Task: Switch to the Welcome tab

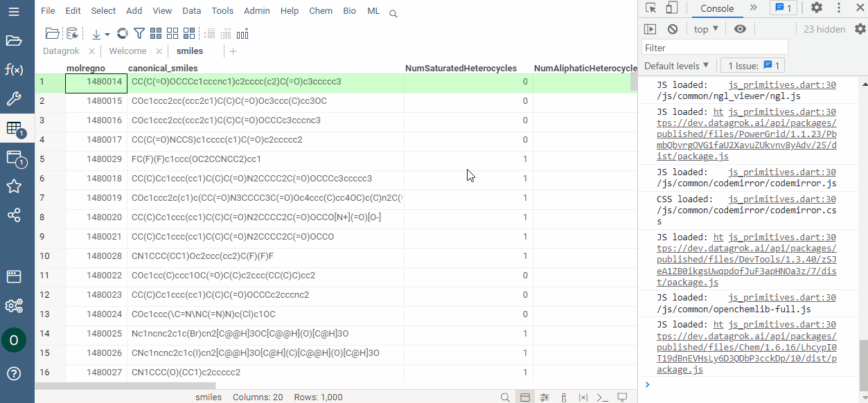Action: 127,51
